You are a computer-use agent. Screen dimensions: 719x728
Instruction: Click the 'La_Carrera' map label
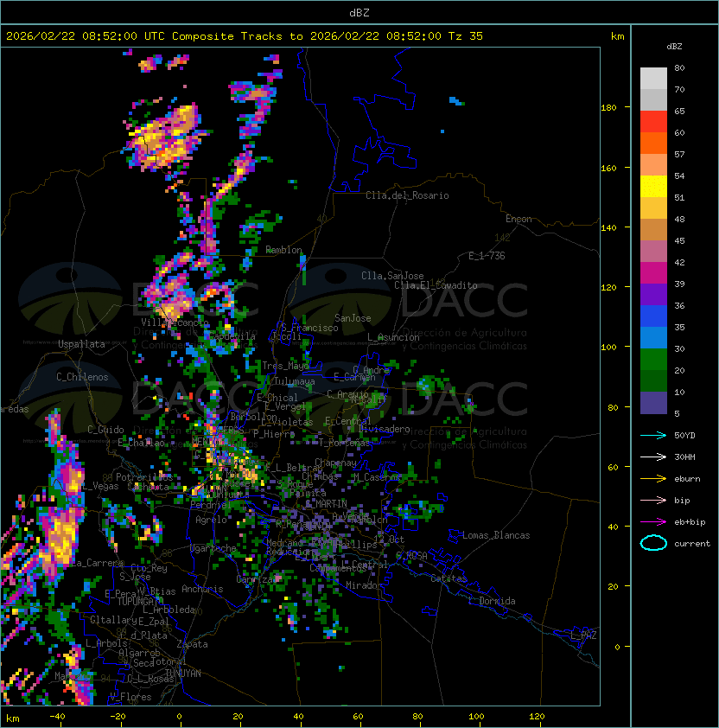point(98,563)
